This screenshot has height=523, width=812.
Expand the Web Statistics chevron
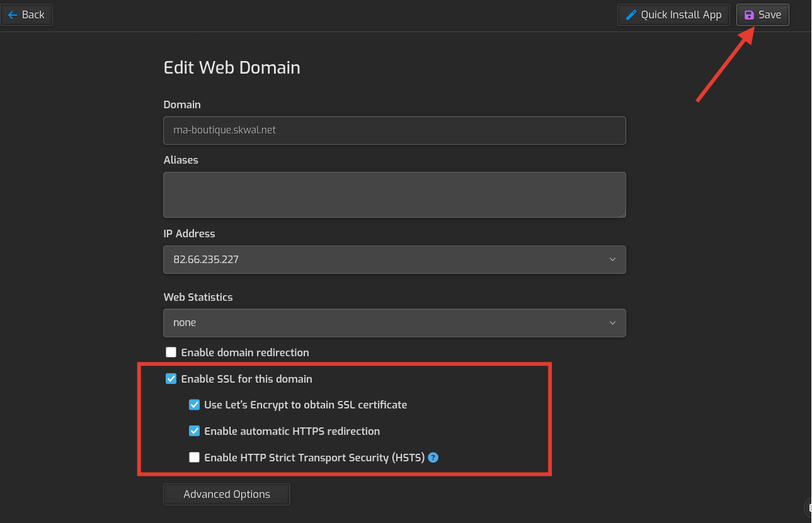pos(612,322)
